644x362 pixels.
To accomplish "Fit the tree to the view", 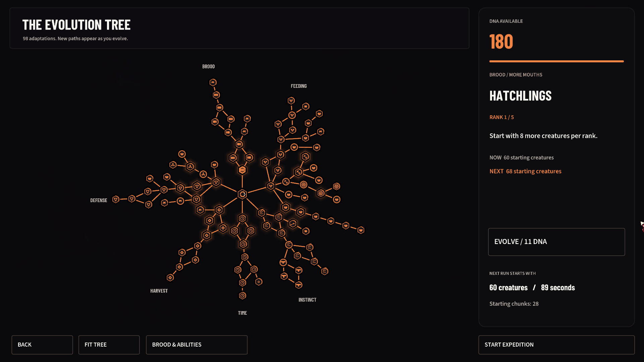I will (x=109, y=345).
